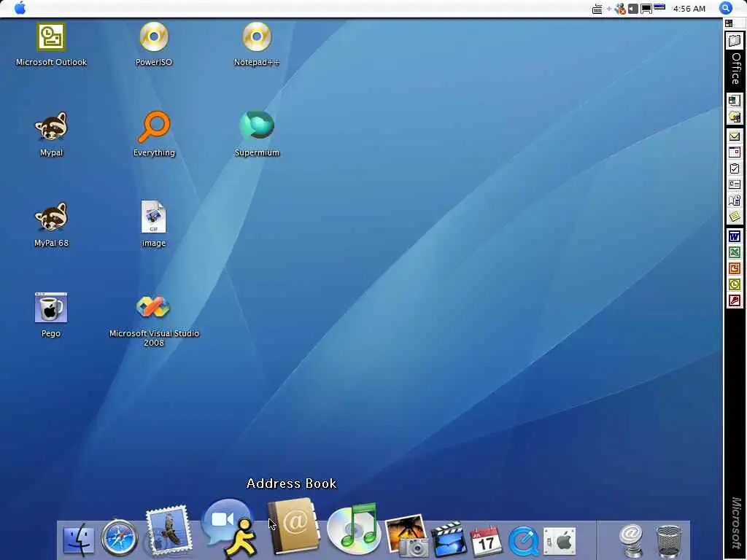This screenshot has width=747, height=560.
Task: Click the volume speaker tray icon
Action: [x=632, y=9]
